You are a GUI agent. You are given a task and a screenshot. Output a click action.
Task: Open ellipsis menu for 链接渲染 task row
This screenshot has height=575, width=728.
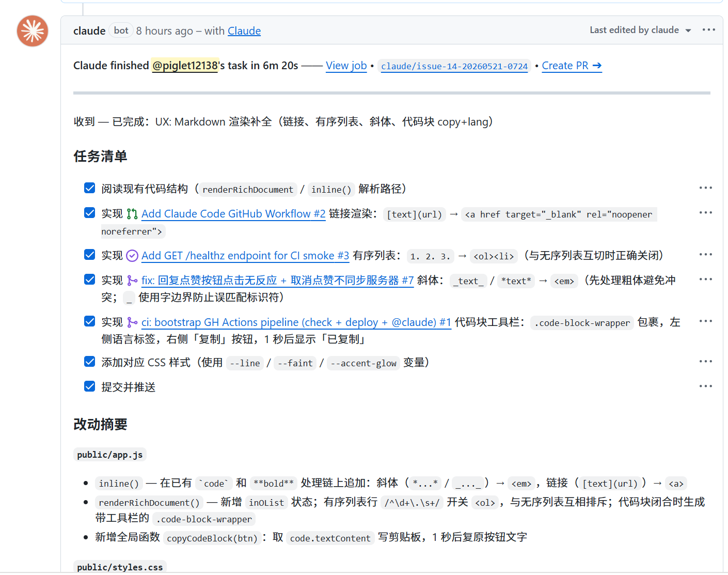(x=705, y=213)
